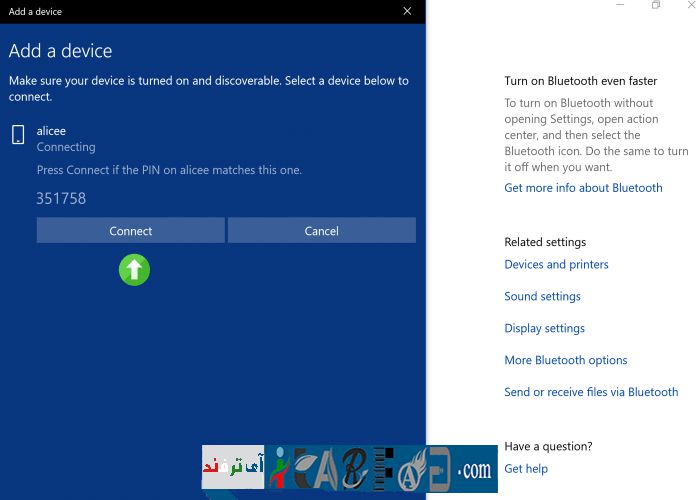Click the green up-arrow icon
700x500 pixels.
(134, 269)
